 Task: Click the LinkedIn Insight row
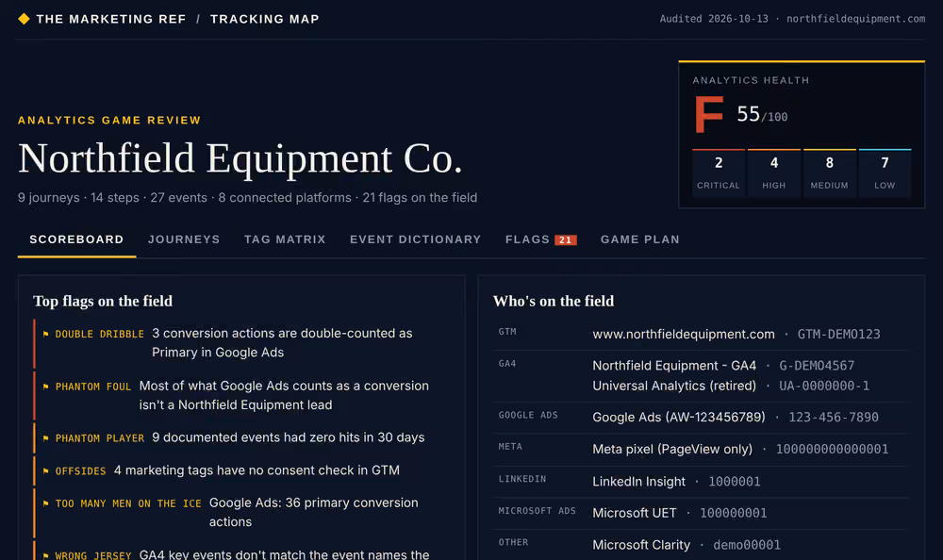click(x=701, y=482)
